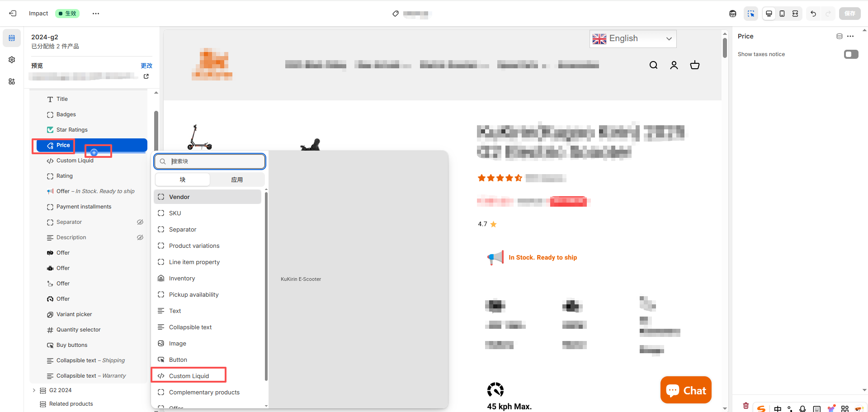Expand the G2 2024 section
Viewport: 868px width, 412px height.
34,390
